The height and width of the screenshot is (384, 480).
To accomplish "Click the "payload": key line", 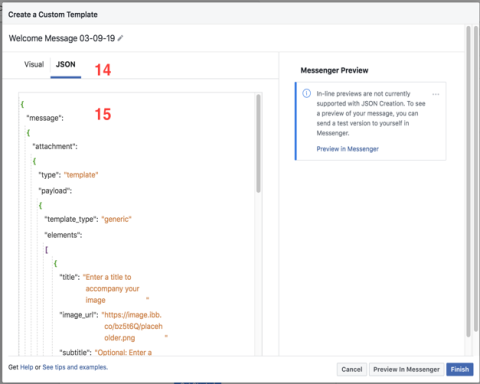I will 55,191.
